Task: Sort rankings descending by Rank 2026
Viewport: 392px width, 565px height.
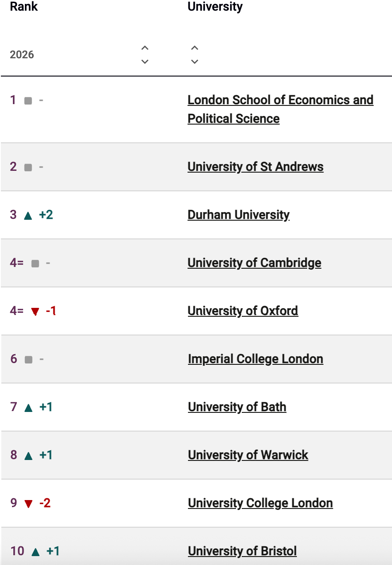Action: pos(144,61)
